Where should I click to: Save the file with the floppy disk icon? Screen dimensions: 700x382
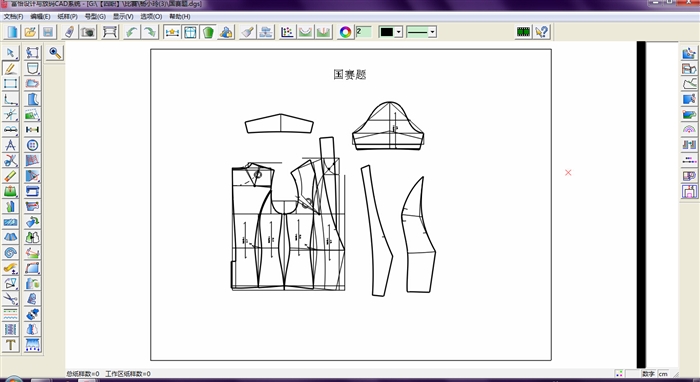(x=48, y=32)
